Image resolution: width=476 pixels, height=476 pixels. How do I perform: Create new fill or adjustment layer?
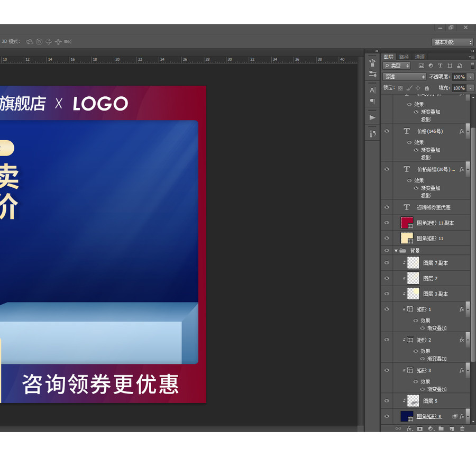coord(431,428)
